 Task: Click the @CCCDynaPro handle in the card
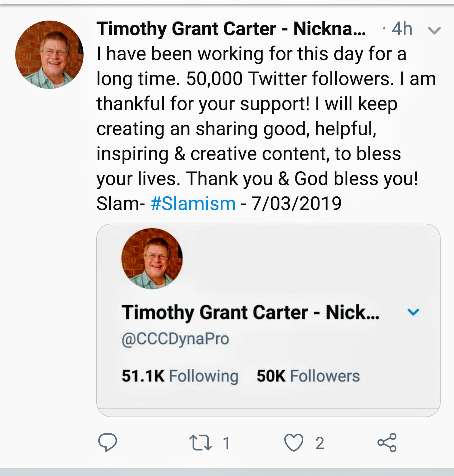point(175,339)
